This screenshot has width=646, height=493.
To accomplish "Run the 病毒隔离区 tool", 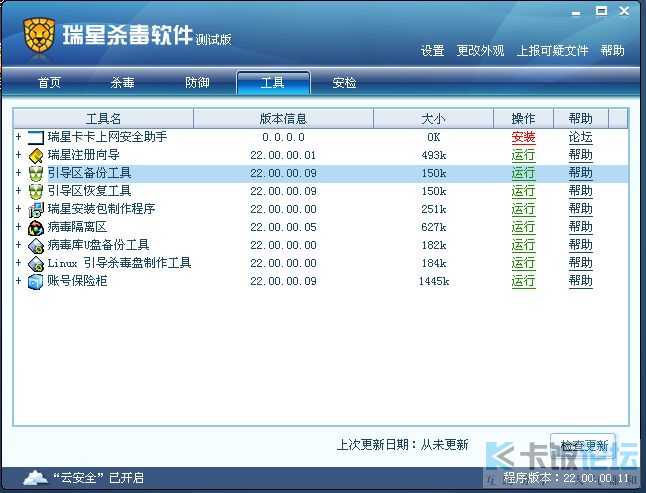I will click(523, 227).
